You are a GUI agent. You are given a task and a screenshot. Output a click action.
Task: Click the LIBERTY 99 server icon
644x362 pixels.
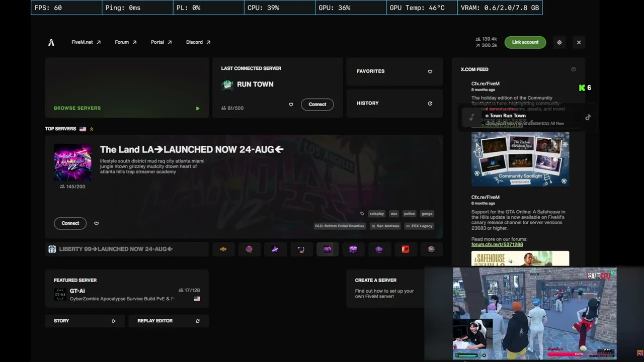click(52, 249)
